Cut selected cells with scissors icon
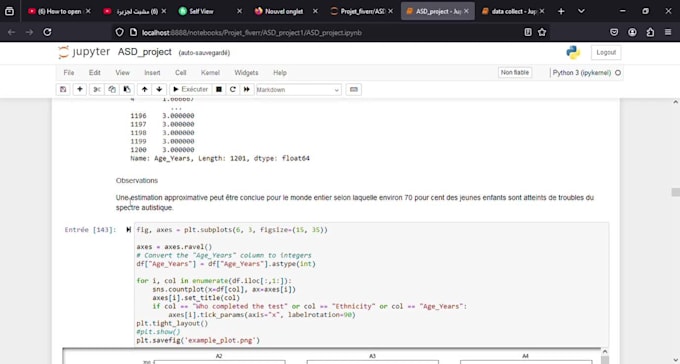This screenshot has height=364, width=680. click(97, 89)
